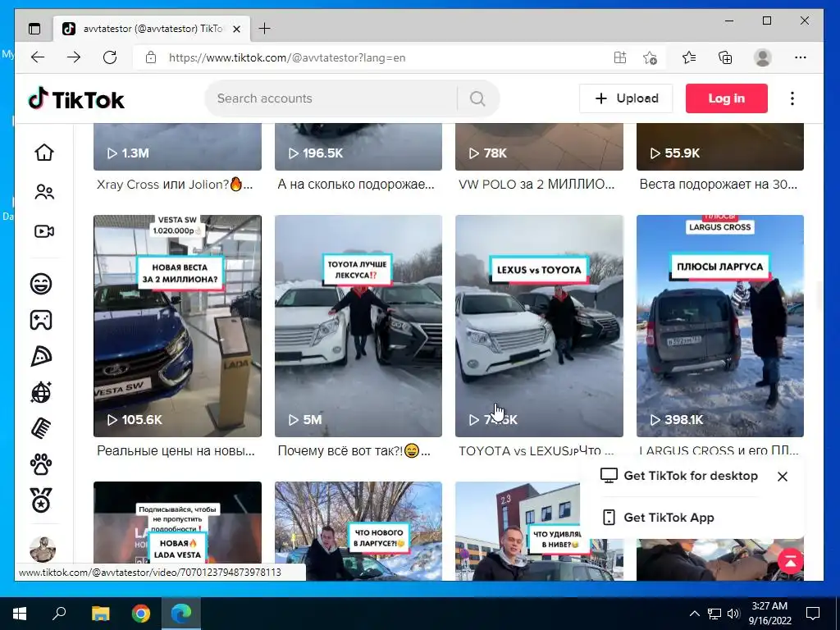Select the beauty comb category icon

coord(41,428)
